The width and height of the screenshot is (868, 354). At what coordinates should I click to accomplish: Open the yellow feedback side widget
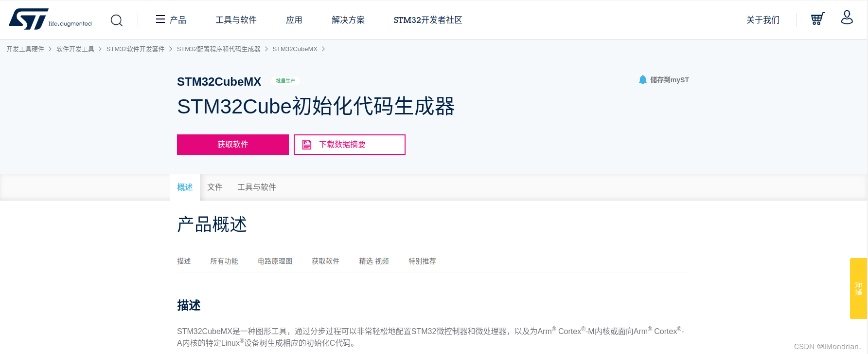(x=859, y=288)
